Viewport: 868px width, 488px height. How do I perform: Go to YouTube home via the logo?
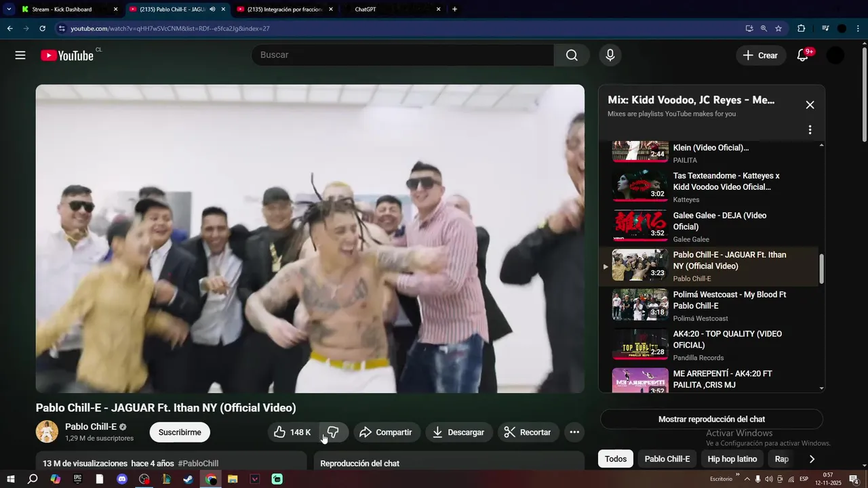(x=66, y=56)
